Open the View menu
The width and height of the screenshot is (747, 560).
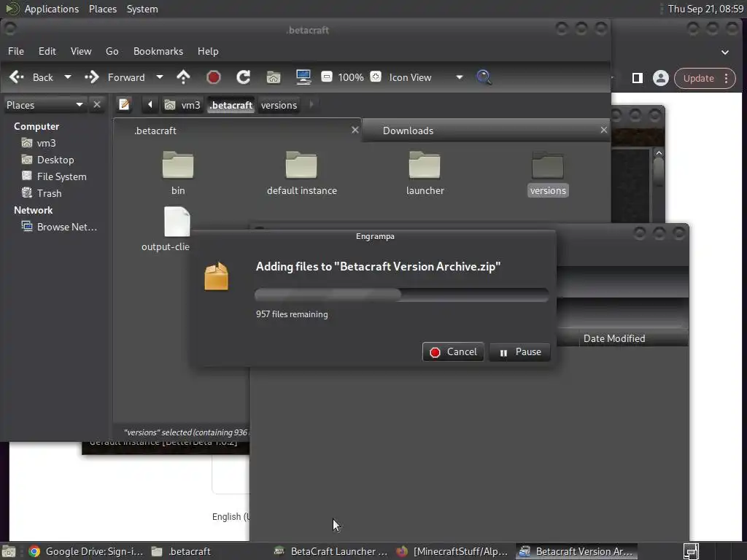[81, 51]
